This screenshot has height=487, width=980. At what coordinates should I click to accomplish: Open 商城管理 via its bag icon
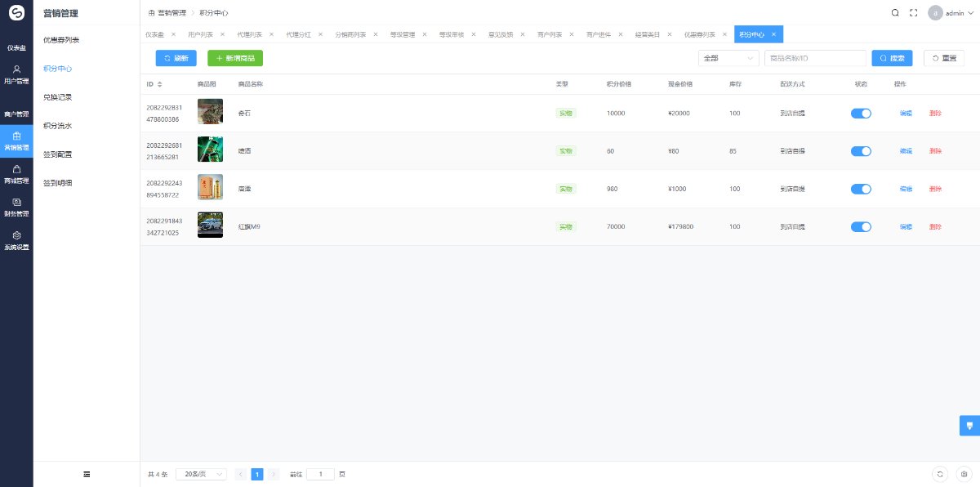[16, 168]
